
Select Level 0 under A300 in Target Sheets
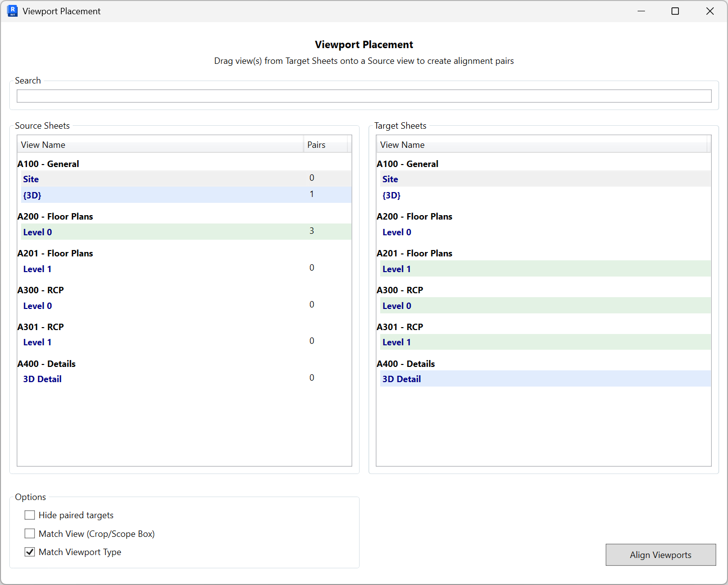point(397,306)
